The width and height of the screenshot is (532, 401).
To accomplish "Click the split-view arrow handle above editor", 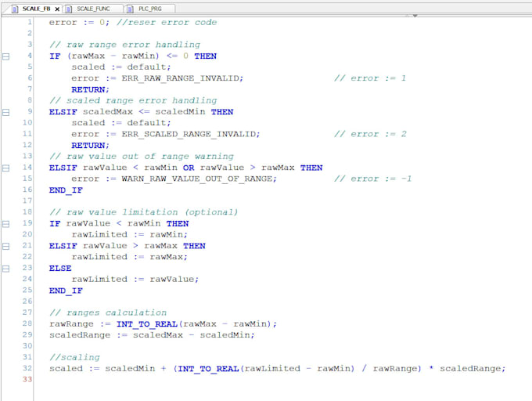I will (415, 16).
